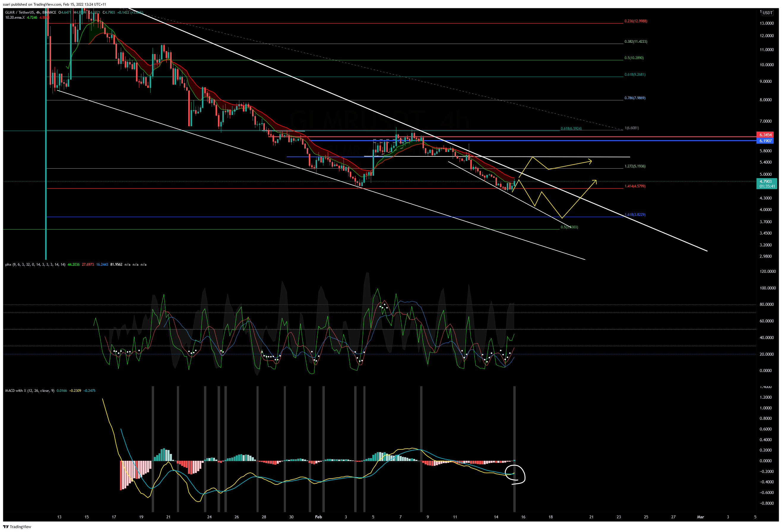Screen dimensions: 782x532
Task: Select the phx indicator legend title
Action: [x=35, y=265]
